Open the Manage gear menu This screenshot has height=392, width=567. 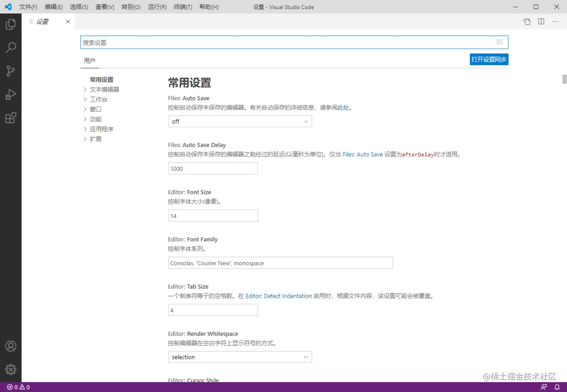11,370
